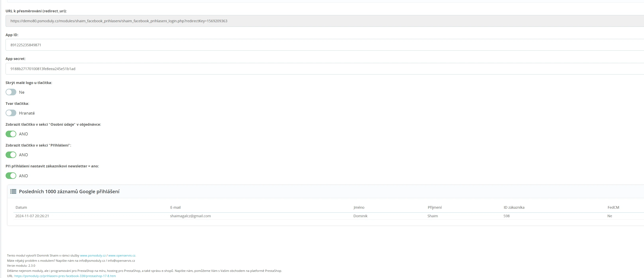
Task: Click the FedCM column header
Action: click(x=613, y=208)
